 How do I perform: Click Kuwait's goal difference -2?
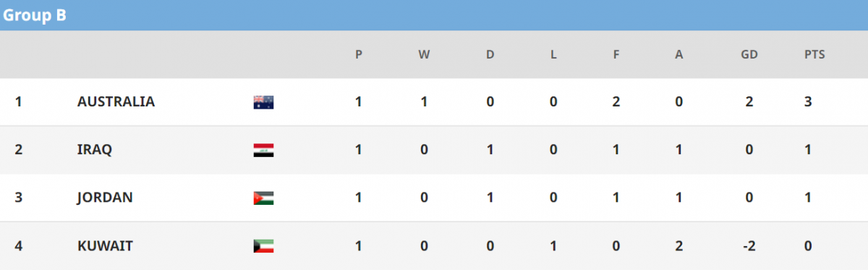(749, 246)
